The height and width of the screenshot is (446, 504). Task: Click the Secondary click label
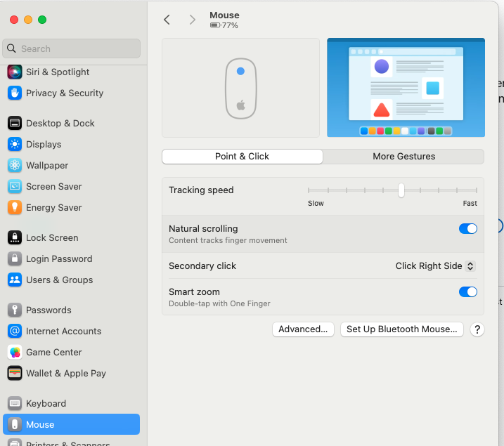tap(202, 266)
